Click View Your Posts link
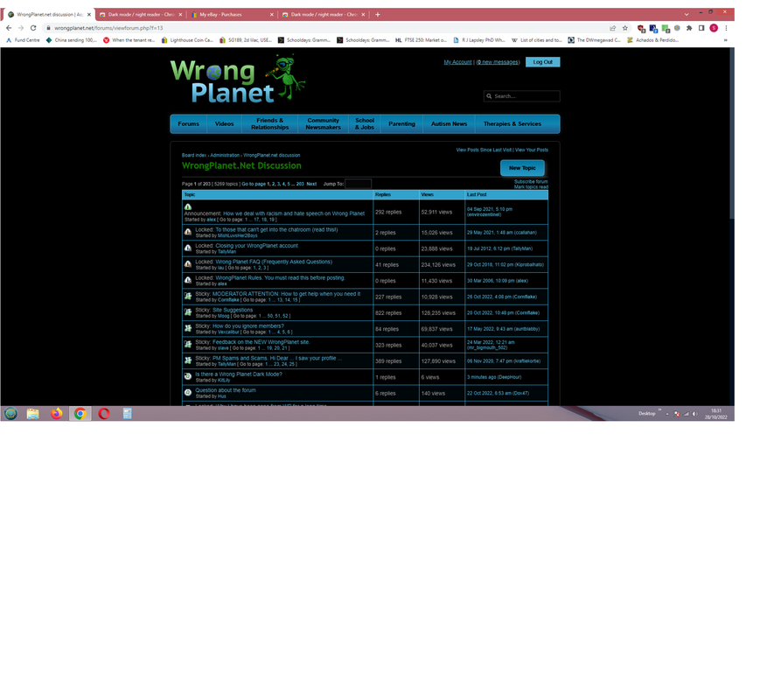The image size is (767, 700). 531,150
